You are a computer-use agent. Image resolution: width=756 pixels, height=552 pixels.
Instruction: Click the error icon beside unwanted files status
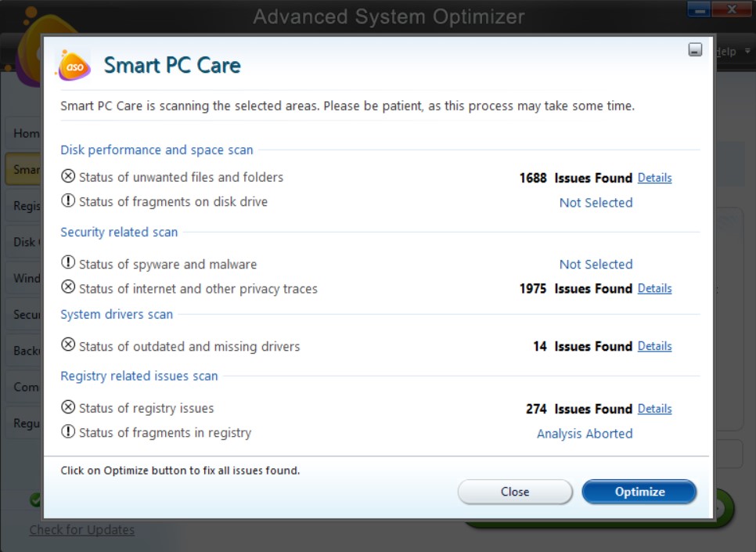pyautogui.click(x=67, y=177)
